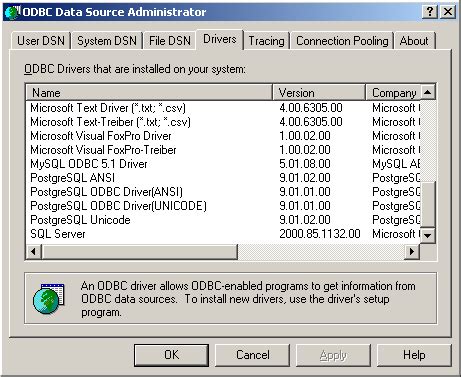
Task: Click the Cancel button
Action: pos(252,355)
